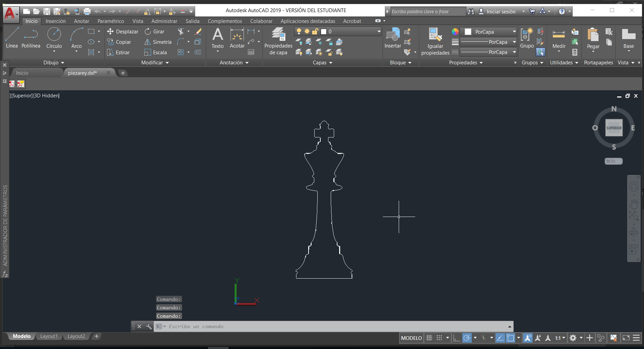Open the Anotar ribbon tab
This screenshot has height=349, width=644.
tap(81, 21)
